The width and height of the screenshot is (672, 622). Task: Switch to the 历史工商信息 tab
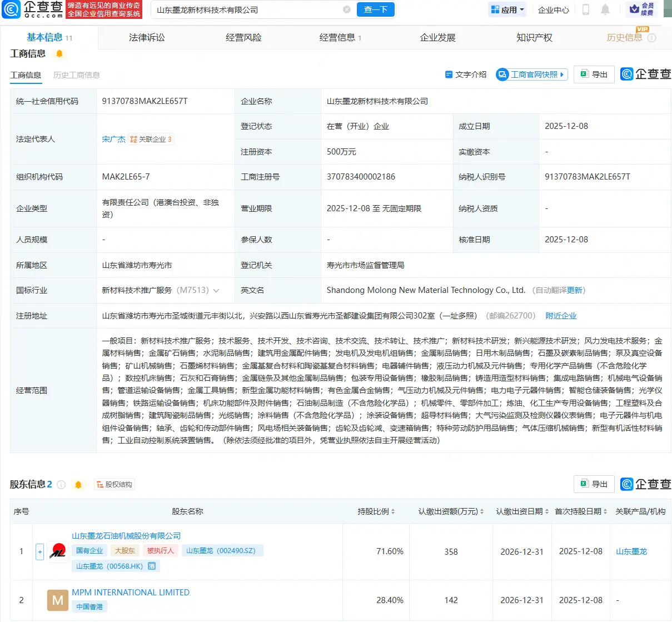(76, 74)
